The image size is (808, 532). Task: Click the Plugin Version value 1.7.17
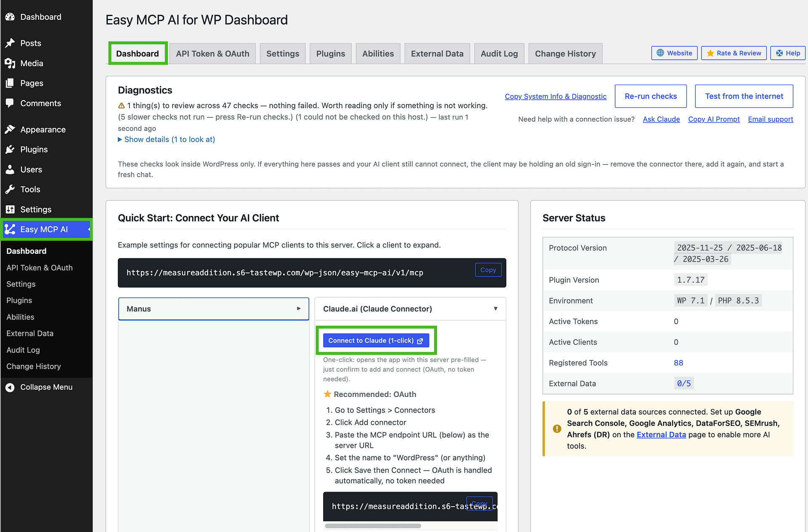coord(691,280)
